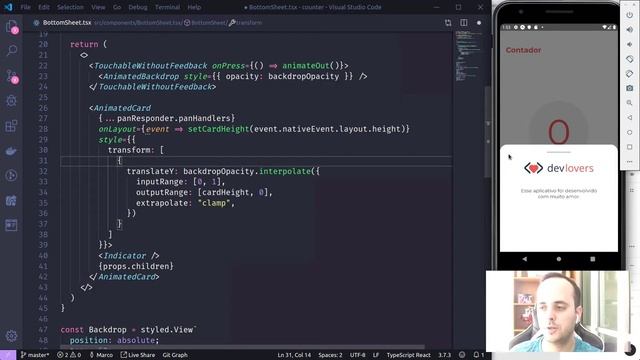640x360 pixels.
Task: Click the Marco status bar item
Action: click(101, 355)
